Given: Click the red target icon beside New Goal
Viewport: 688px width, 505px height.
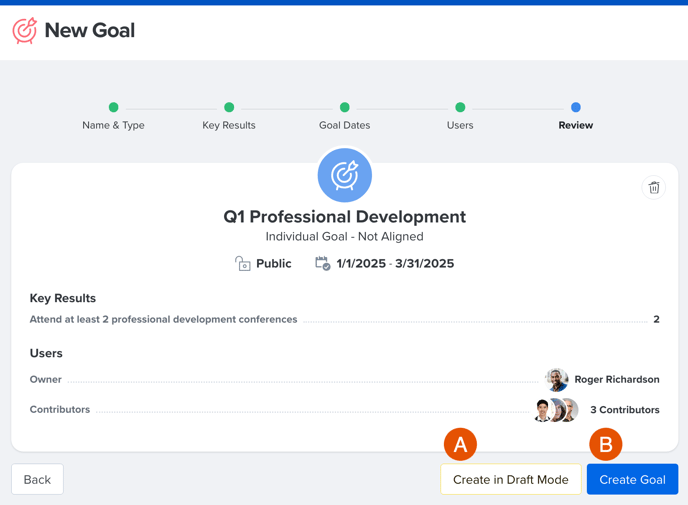Looking at the screenshot, I should (25, 31).
